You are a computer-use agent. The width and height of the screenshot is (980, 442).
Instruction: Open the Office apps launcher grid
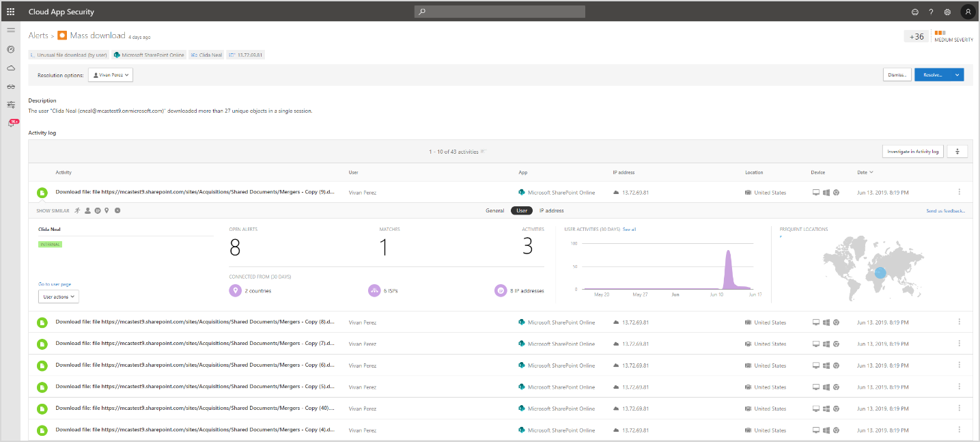pyautogui.click(x=9, y=11)
